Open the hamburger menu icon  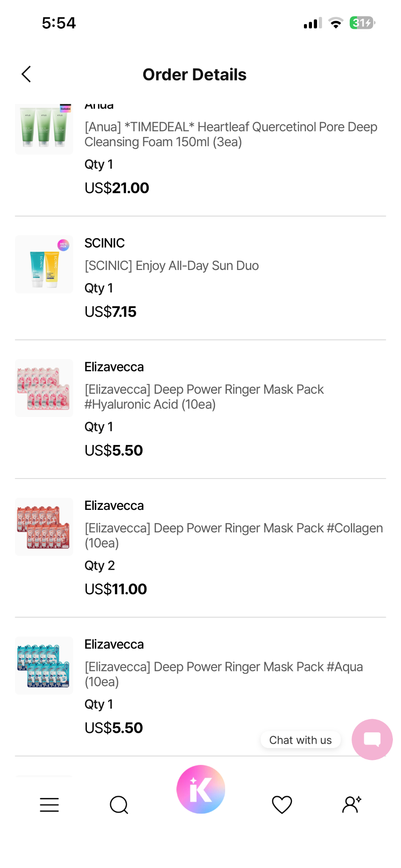pyautogui.click(x=49, y=804)
